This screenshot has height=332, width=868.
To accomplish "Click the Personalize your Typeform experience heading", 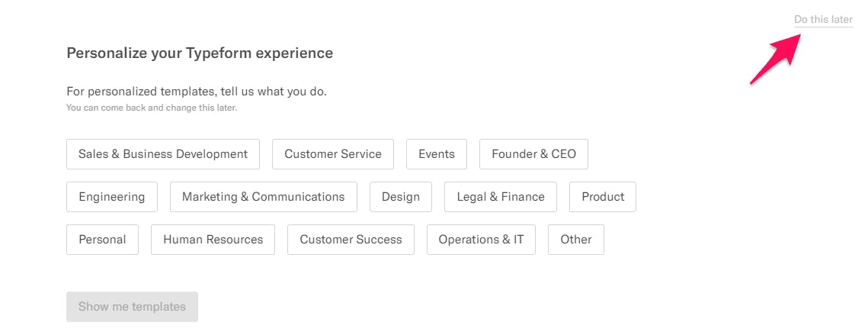I will click(200, 53).
